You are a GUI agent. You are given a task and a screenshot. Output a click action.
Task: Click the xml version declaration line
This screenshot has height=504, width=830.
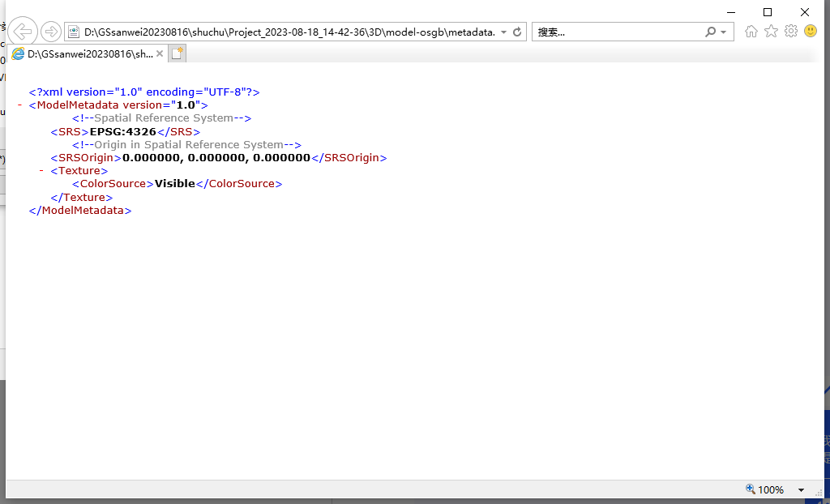click(144, 92)
